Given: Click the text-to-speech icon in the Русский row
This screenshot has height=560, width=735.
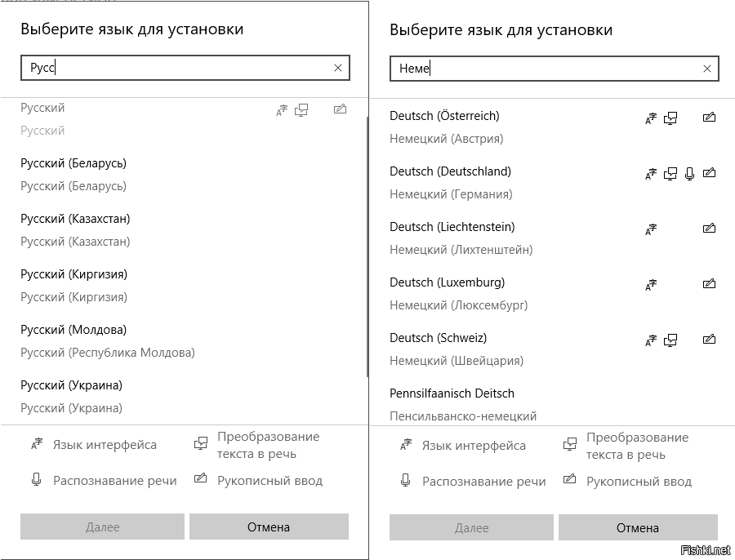Looking at the screenshot, I should (x=301, y=110).
